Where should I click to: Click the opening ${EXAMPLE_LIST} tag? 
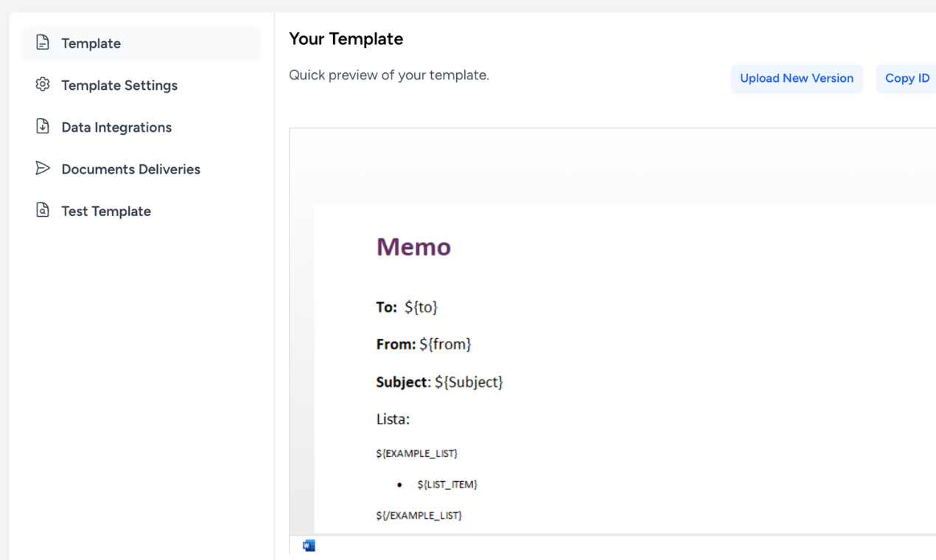point(416,453)
